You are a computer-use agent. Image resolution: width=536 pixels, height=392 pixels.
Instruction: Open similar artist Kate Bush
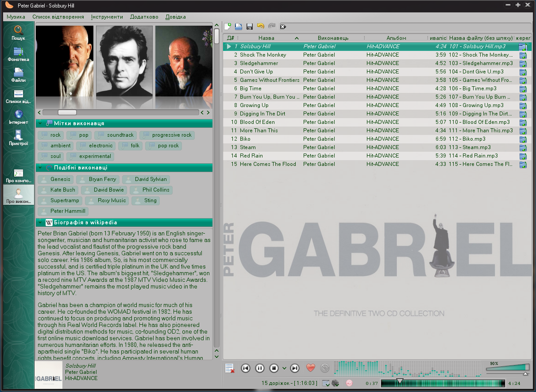tap(58, 190)
